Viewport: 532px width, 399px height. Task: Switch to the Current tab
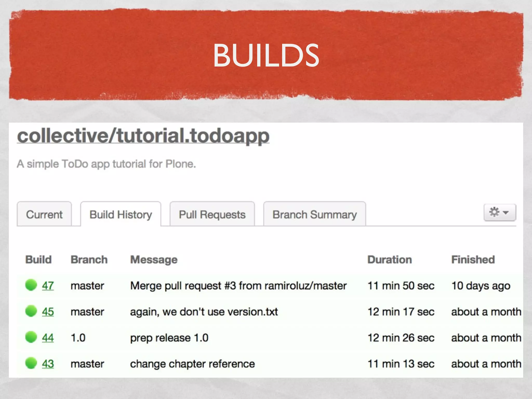pyautogui.click(x=44, y=215)
